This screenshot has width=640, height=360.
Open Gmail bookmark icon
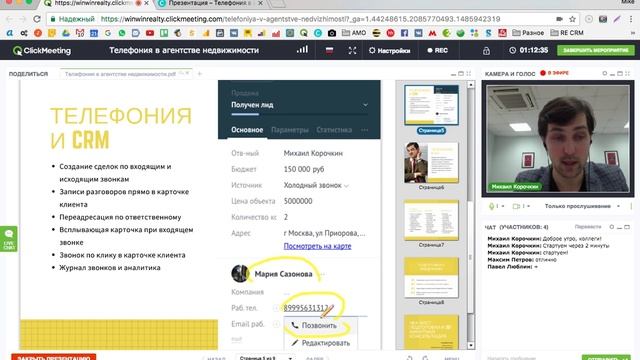80,33
